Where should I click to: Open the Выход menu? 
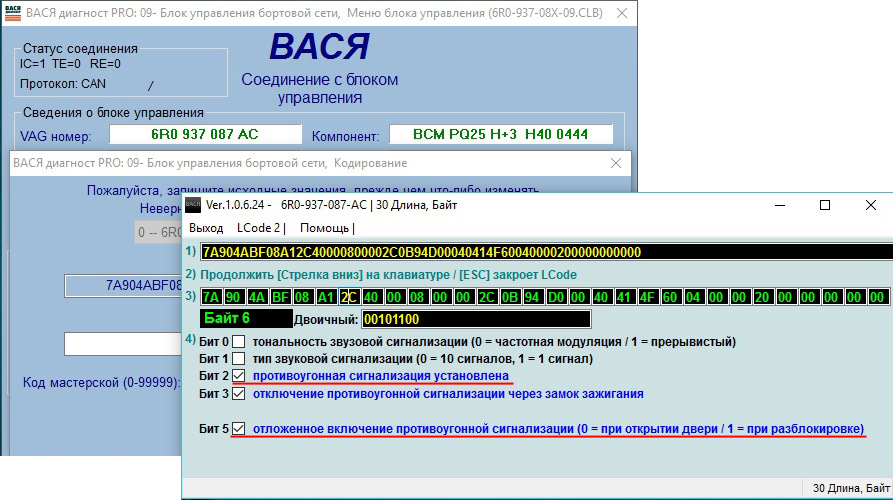(206, 228)
